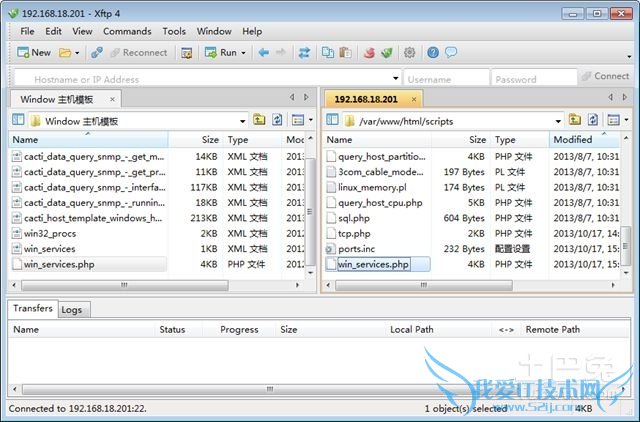640x422 pixels.
Task: Select remote file tcp.php
Action: pyautogui.click(x=349, y=234)
